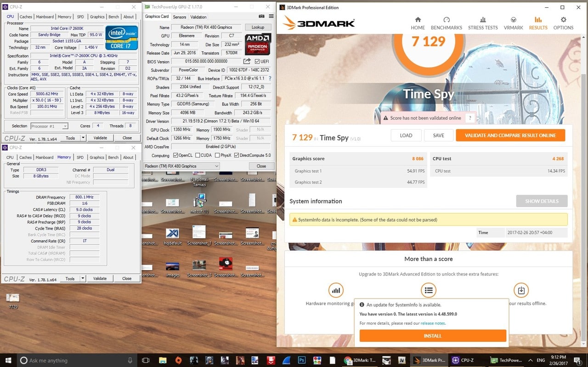Click the Cortana Ask me anything box
Image resolution: width=588 pixels, height=367 pixels.
coord(77,361)
